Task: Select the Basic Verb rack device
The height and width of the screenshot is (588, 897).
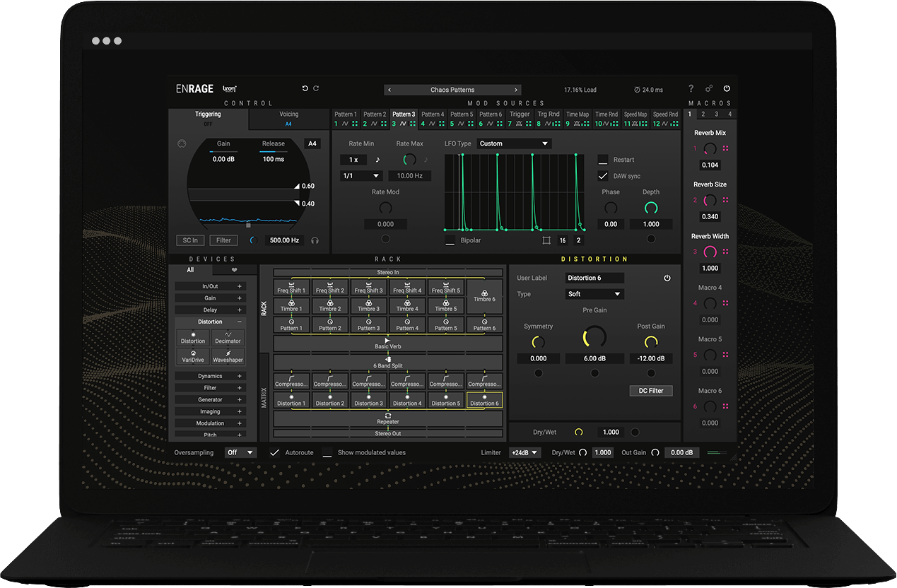Action: click(x=387, y=343)
